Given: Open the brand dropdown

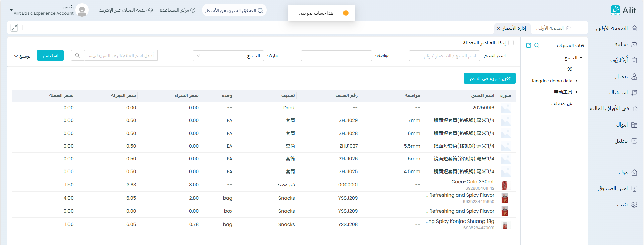Looking at the screenshot, I should tap(228, 56).
